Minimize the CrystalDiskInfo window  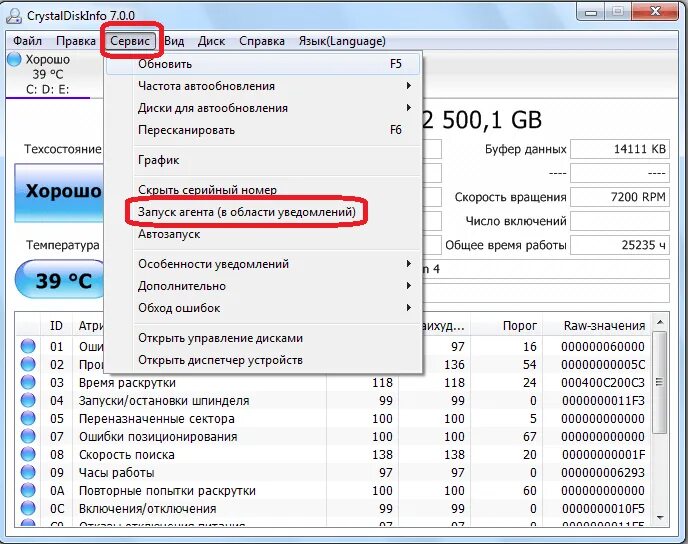(x=591, y=12)
